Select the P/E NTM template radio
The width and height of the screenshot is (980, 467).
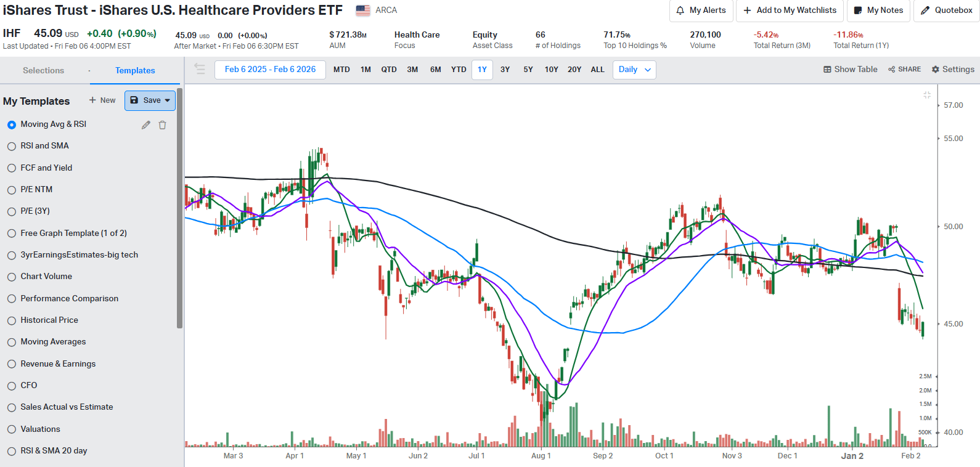pyautogui.click(x=12, y=190)
